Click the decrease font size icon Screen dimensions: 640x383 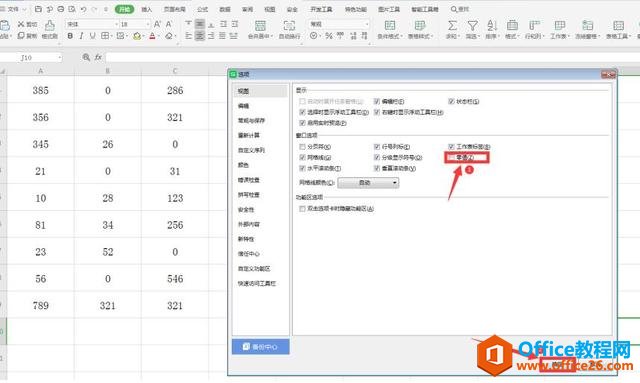[169, 24]
